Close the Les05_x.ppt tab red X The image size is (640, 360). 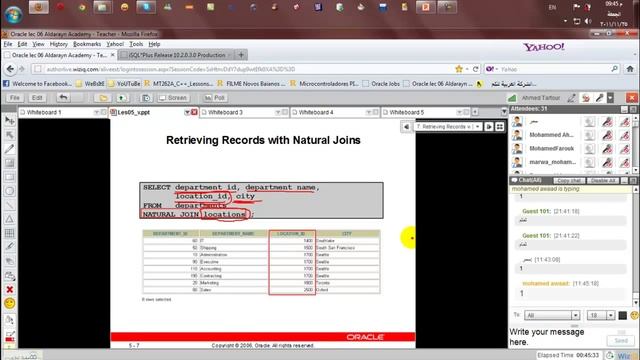194,112
